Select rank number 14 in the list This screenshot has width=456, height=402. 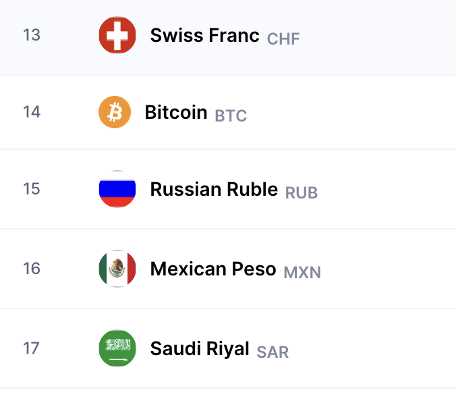(x=32, y=112)
